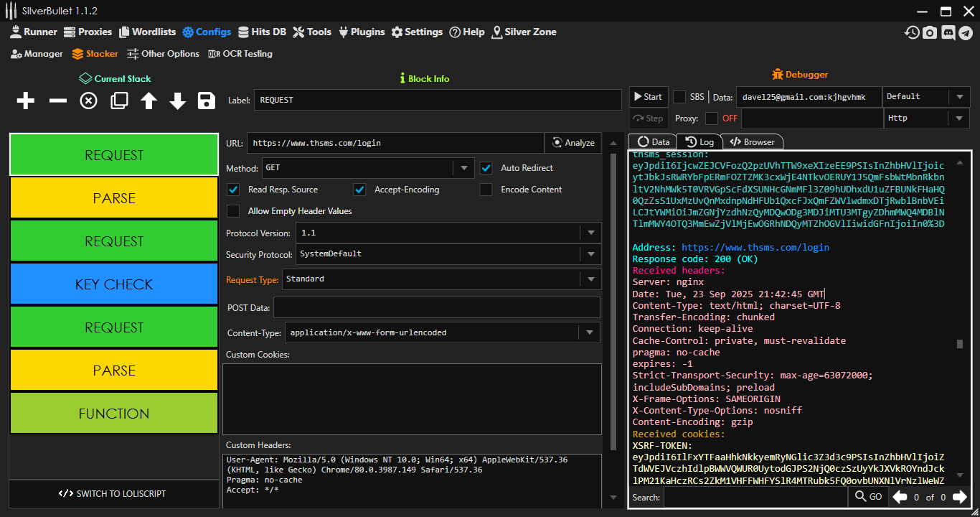Image resolution: width=980 pixels, height=517 pixels.
Task: Select the blue KEY CHECK block
Action: (x=114, y=284)
